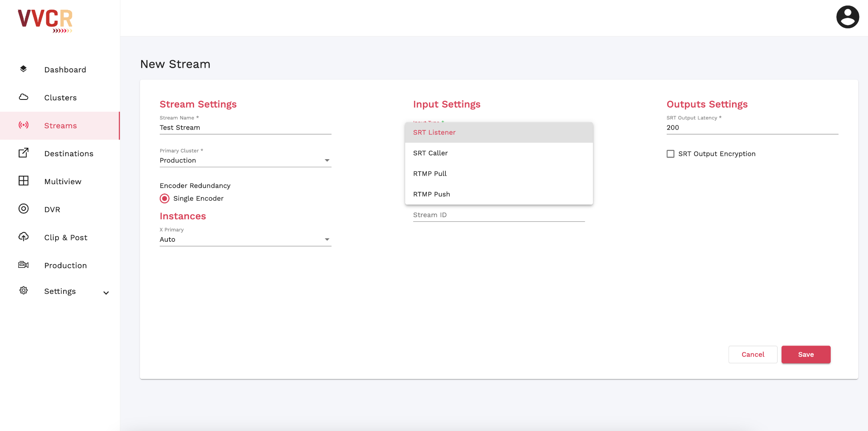Click the Streams broadcast icon
The image size is (868, 431).
click(23, 125)
